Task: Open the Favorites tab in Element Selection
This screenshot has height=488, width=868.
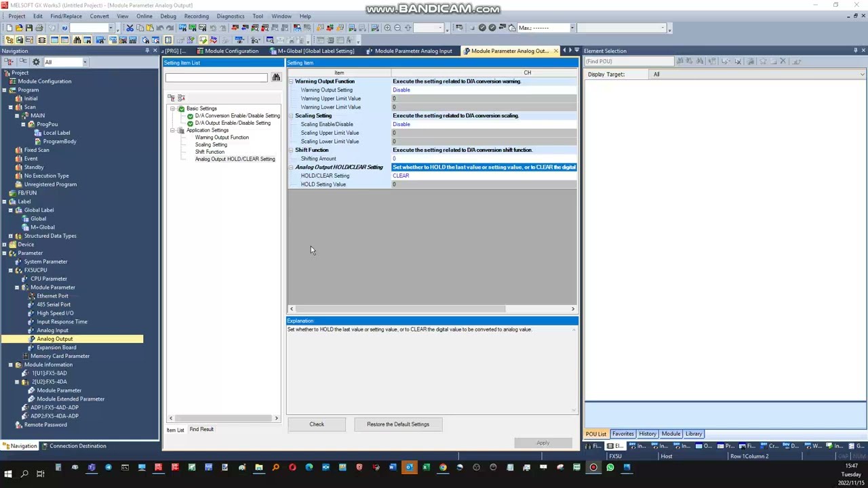Action: click(623, 434)
